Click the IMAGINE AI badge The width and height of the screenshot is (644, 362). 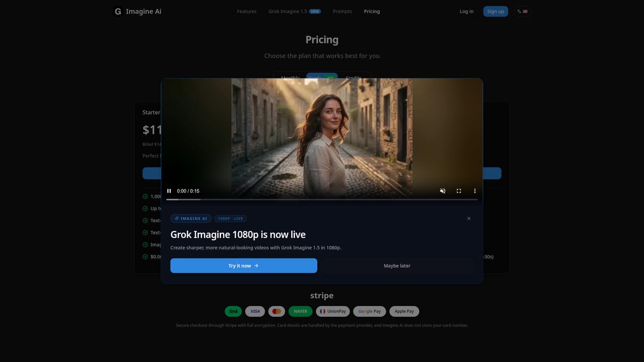pos(191,219)
